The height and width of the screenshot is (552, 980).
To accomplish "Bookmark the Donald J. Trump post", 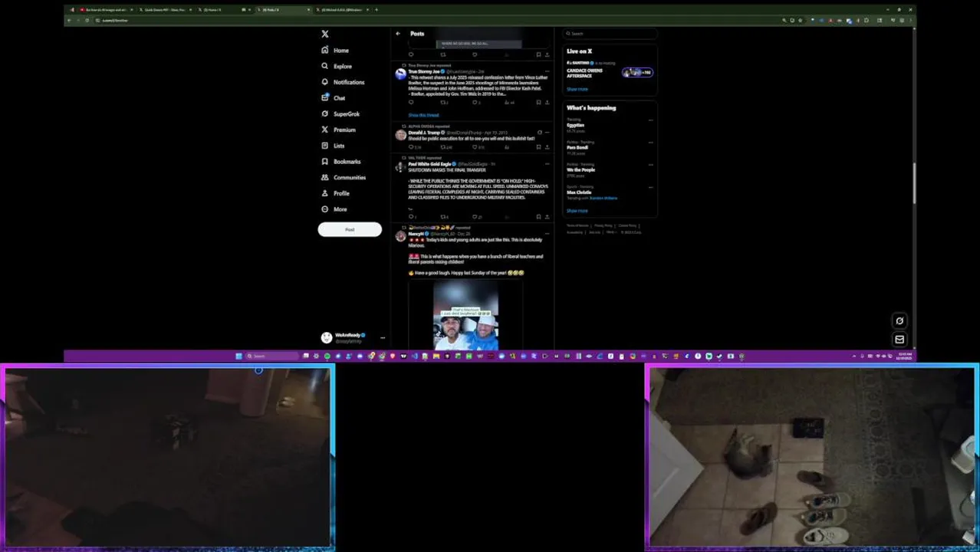I will pos(538,146).
